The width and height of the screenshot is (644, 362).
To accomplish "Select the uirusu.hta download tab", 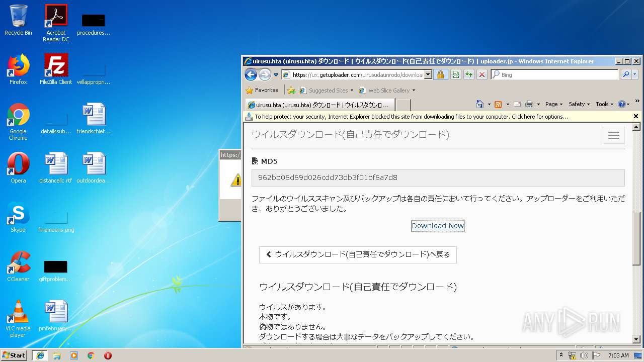I will coord(319,105).
